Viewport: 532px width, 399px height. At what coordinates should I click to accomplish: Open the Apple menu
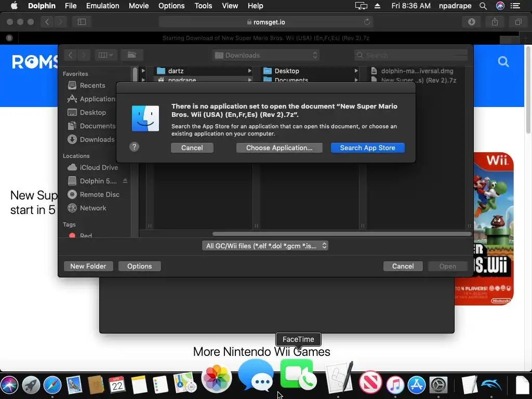click(14, 6)
